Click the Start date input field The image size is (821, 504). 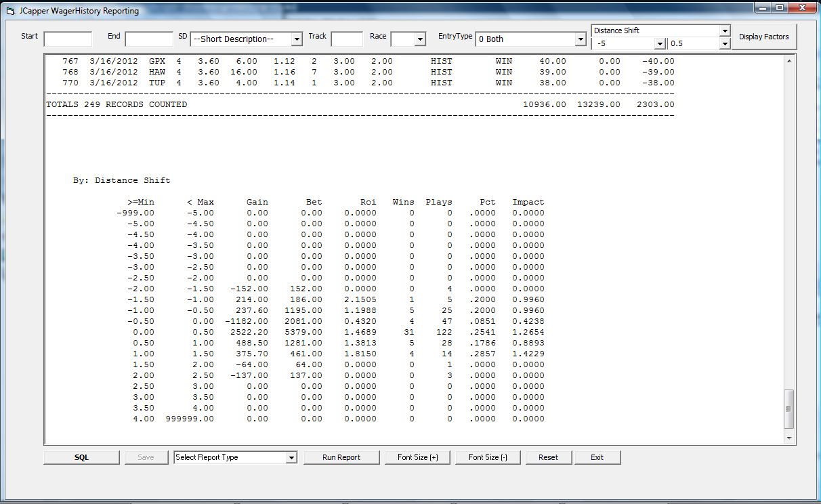[x=68, y=39]
